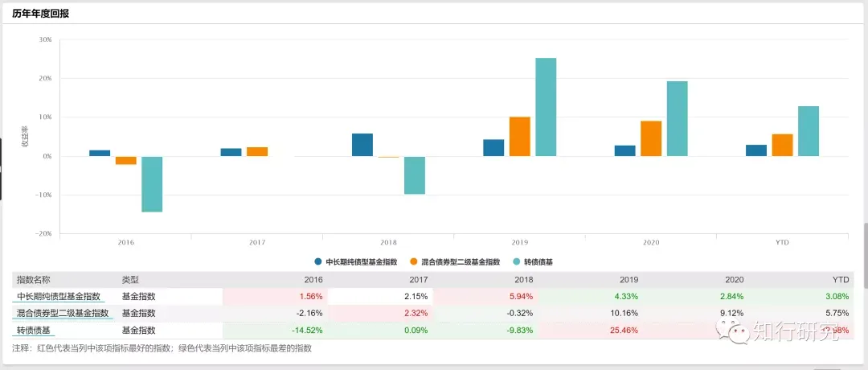Image resolution: width=868 pixels, height=370 pixels.
Task: Select the 2019 column header in the table
Action: tap(629, 280)
